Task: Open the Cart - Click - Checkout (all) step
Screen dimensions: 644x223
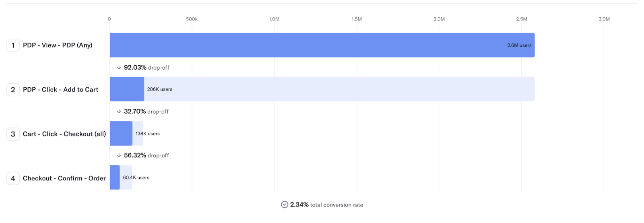Action: tap(64, 134)
